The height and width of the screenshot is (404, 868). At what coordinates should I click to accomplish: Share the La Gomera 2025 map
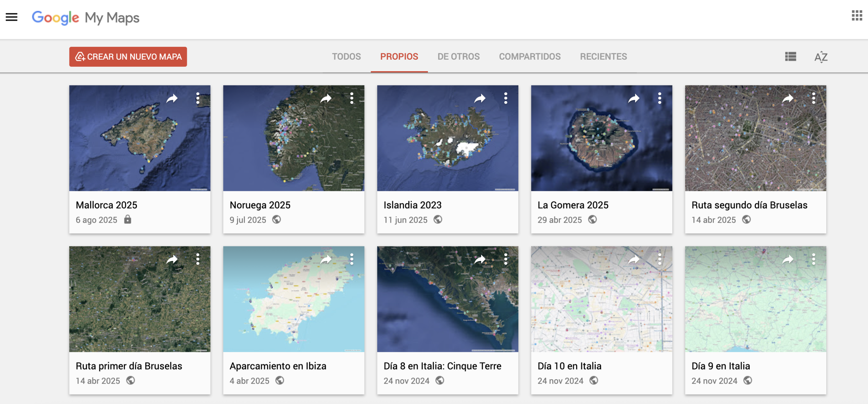[634, 99]
